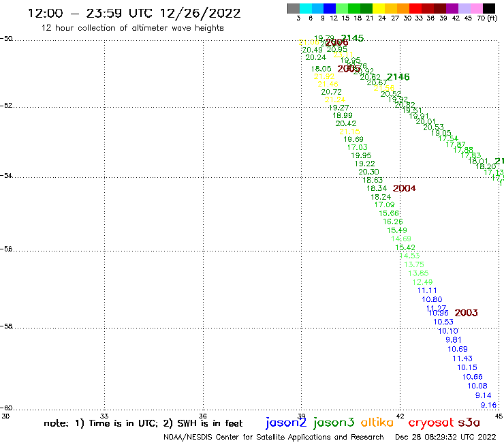The image size is (504, 443).
Task: Select the wave height value 18.05
Action: (321, 69)
